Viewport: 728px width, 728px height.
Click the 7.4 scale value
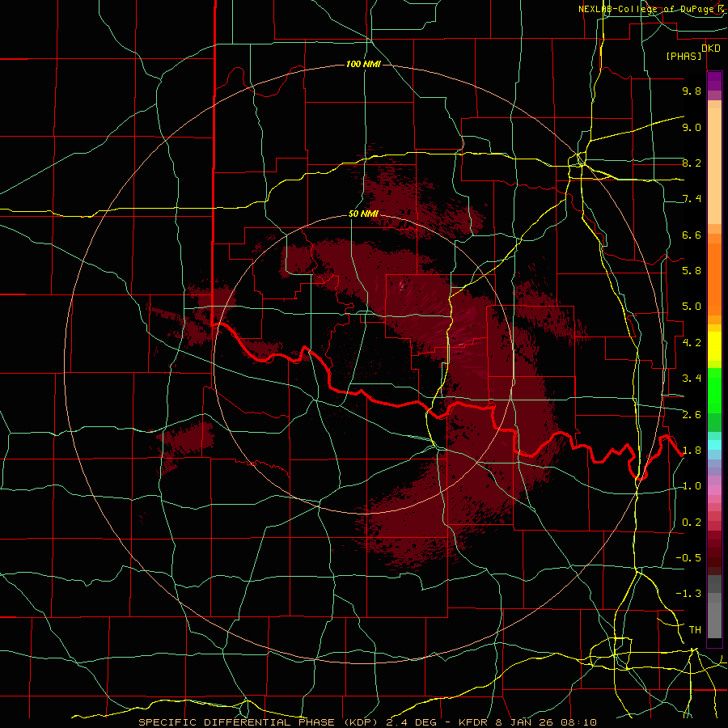tap(692, 199)
